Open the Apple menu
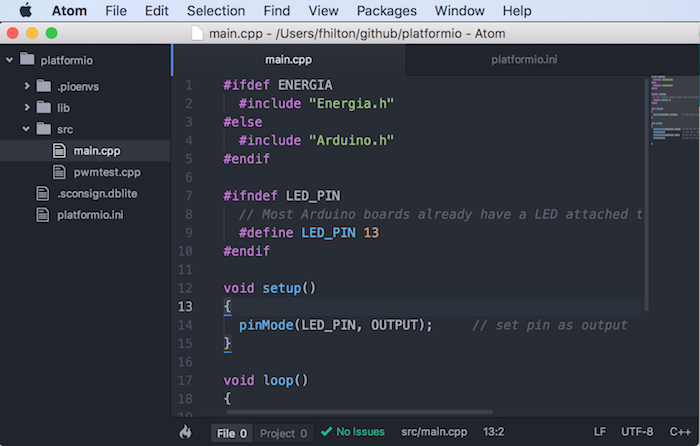The height and width of the screenshot is (446, 700). 26,10
